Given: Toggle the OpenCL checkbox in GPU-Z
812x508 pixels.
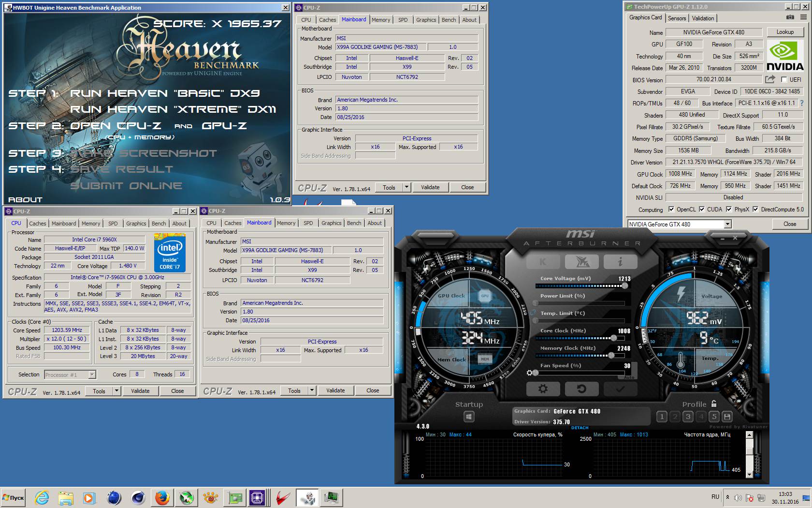Looking at the screenshot, I should pos(671,209).
